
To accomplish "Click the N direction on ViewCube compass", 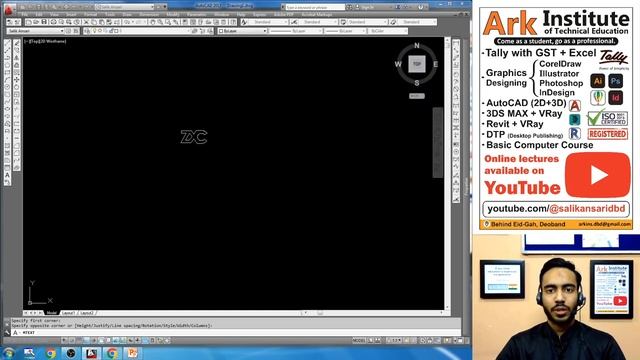I will pos(417,46).
